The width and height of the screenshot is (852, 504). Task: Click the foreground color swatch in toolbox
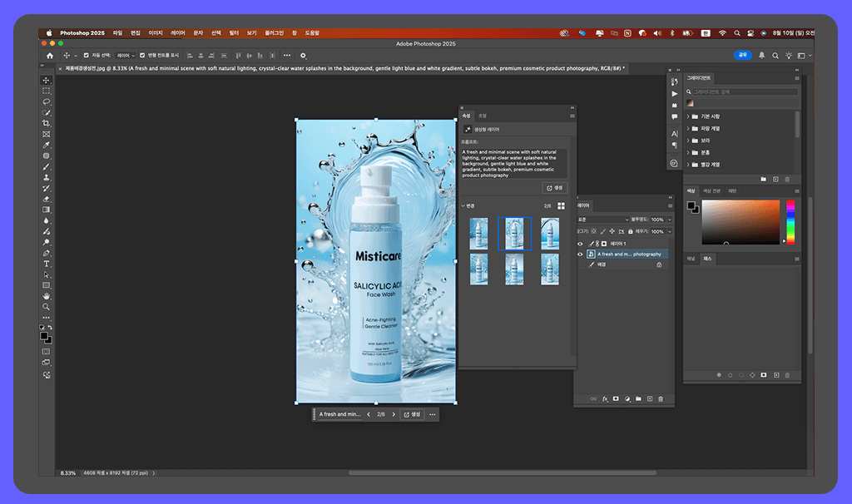tap(44, 336)
